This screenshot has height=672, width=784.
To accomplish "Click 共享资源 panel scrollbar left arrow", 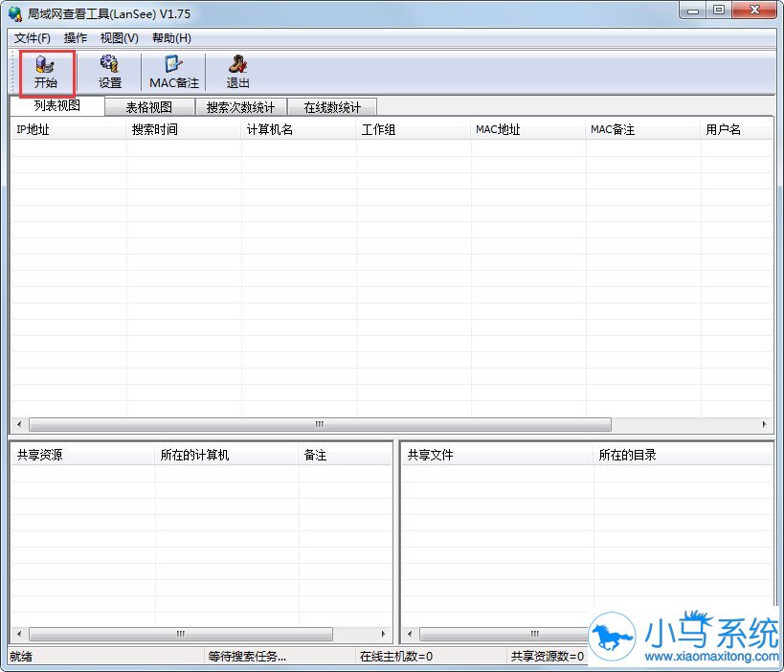I will click(x=19, y=634).
